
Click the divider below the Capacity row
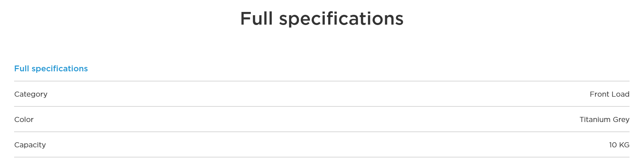click(322, 157)
